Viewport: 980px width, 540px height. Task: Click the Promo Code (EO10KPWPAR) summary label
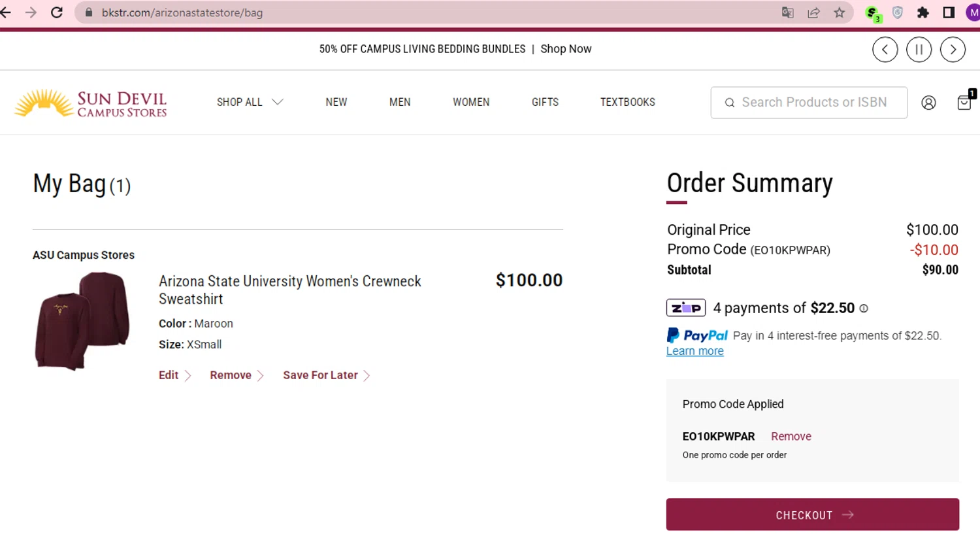[x=749, y=250]
